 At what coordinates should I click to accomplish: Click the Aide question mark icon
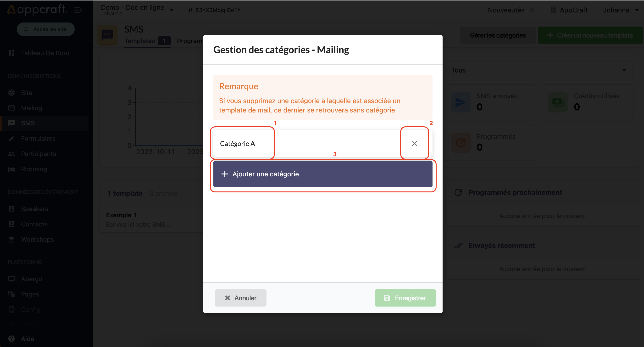coord(11,338)
